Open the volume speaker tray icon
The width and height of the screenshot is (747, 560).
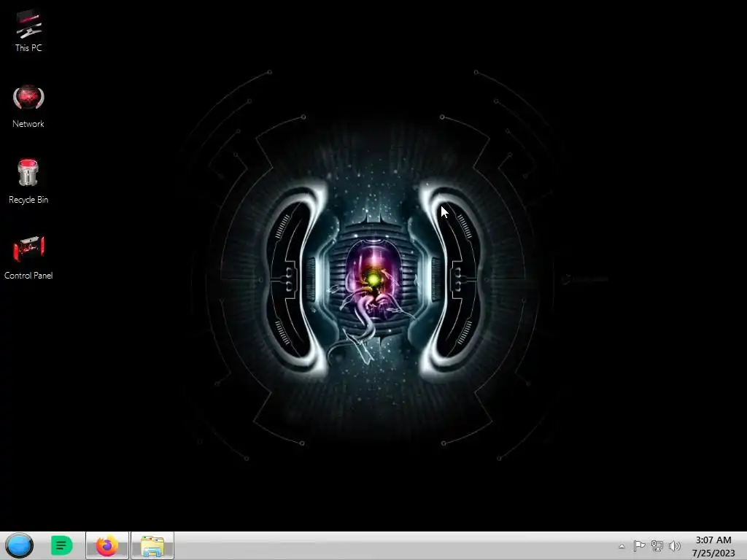point(675,545)
